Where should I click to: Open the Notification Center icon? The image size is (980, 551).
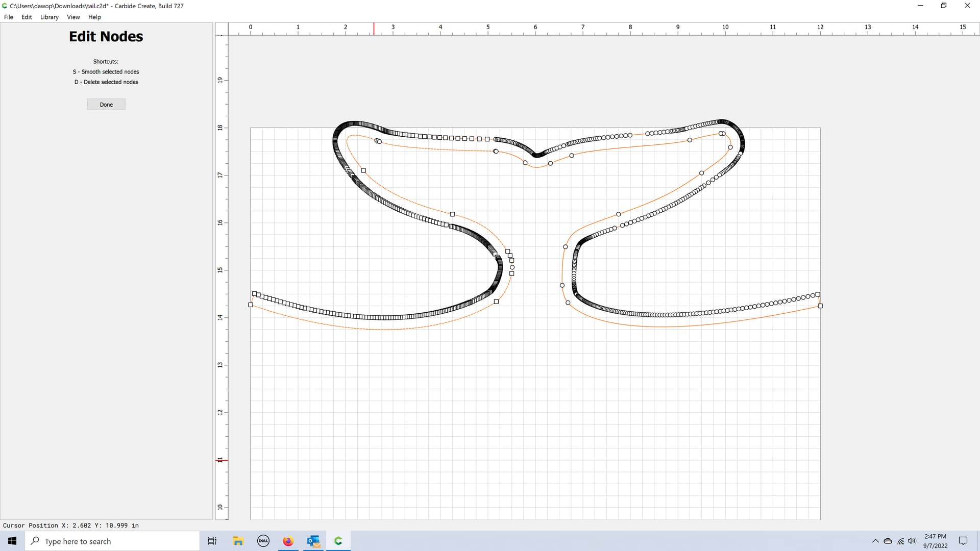tap(963, 541)
